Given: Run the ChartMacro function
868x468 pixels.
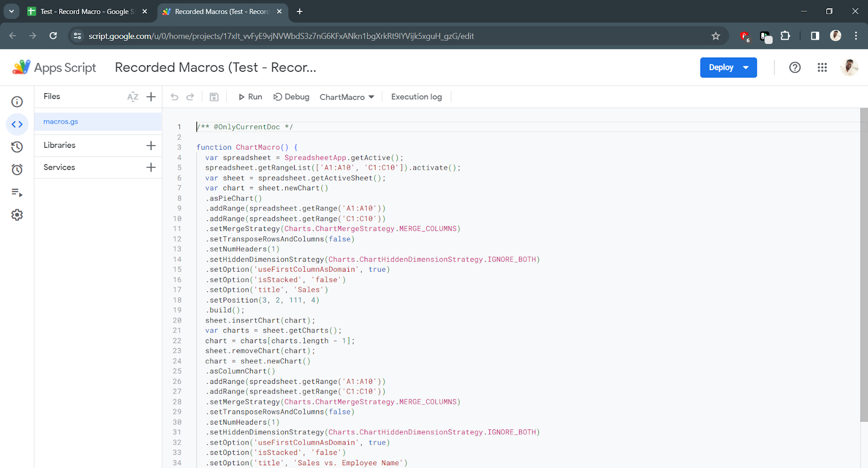Looking at the screenshot, I should coord(250,97).
